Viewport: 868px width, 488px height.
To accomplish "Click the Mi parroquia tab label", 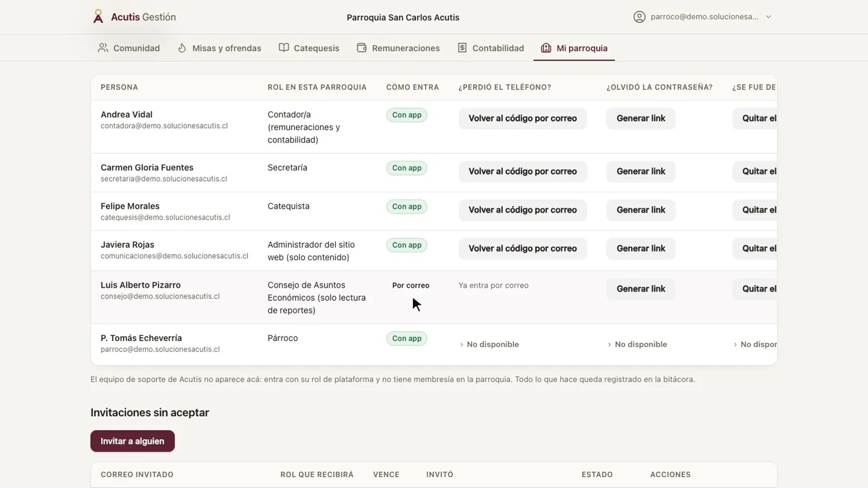I will [582, 48].
